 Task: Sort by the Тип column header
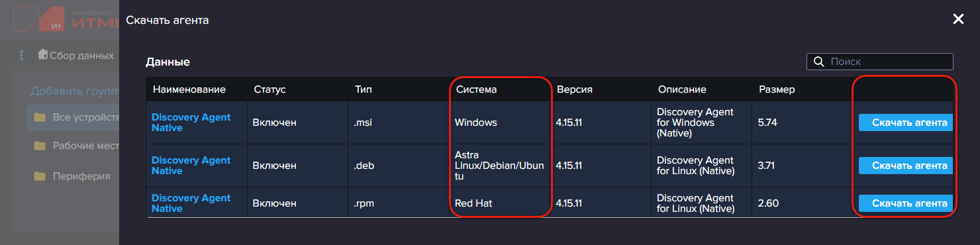(364, 89)
